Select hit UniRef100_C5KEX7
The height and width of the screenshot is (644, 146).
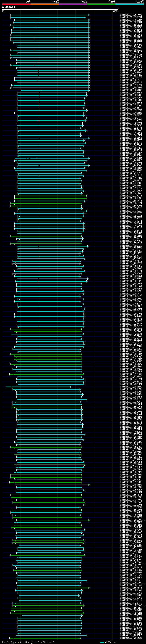(131, 615)
